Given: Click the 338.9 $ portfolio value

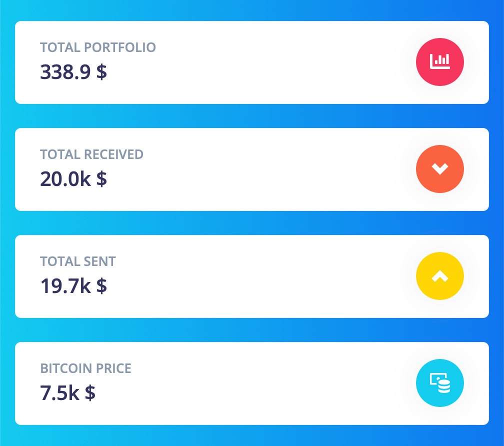Looking at the screenshot, I should coord(73,71).
